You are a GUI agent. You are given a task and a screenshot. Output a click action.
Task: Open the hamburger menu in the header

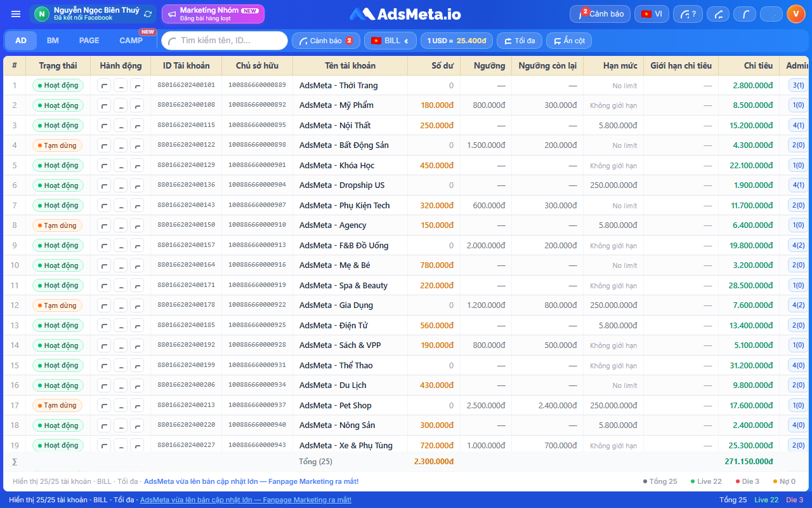[x=16, y=14]
